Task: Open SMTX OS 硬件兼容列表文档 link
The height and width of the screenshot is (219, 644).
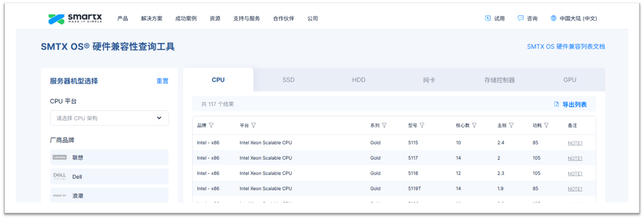Action: (566, 47)
